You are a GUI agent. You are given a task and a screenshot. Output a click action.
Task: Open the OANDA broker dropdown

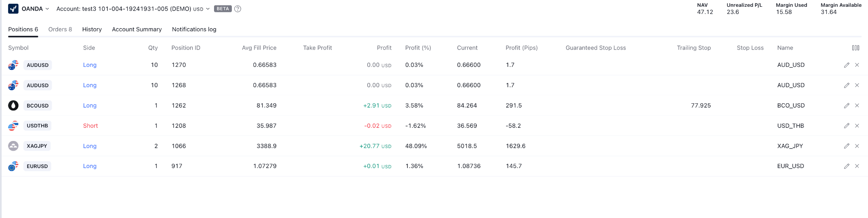click(47, 9)
